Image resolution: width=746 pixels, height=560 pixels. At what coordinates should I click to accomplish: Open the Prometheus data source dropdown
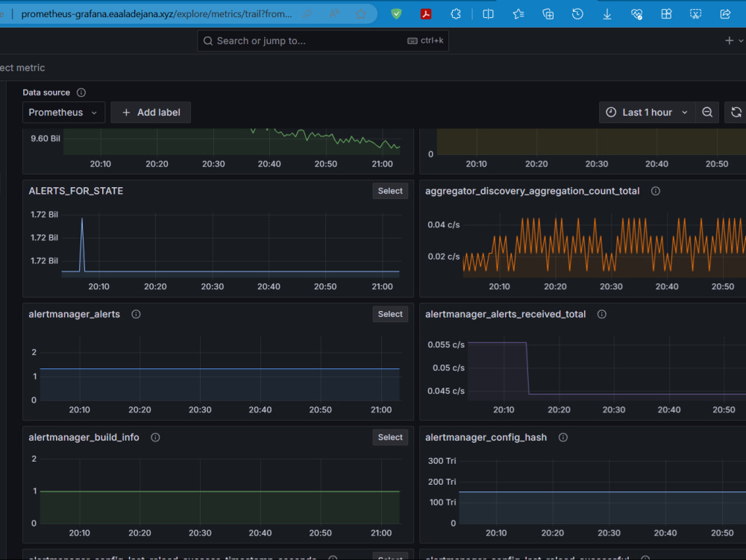(63, 112)
